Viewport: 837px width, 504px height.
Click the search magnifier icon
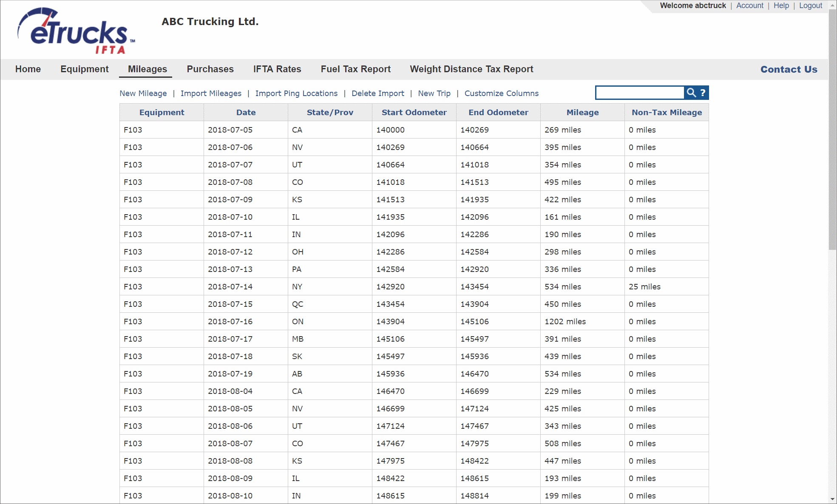tap(691, 93)
